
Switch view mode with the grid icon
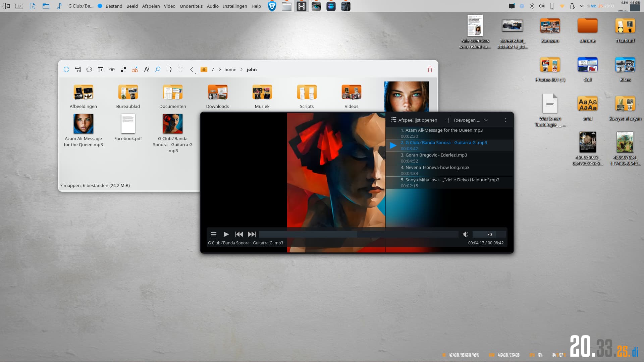pyautogui.click(x=123, y=69)
